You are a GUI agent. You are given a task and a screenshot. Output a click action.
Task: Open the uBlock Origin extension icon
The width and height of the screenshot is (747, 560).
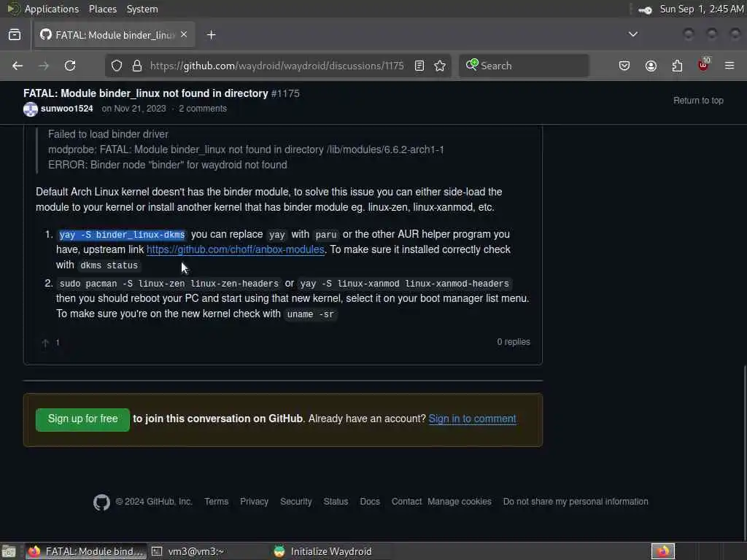pyautogui.click(x=703, y=65)
